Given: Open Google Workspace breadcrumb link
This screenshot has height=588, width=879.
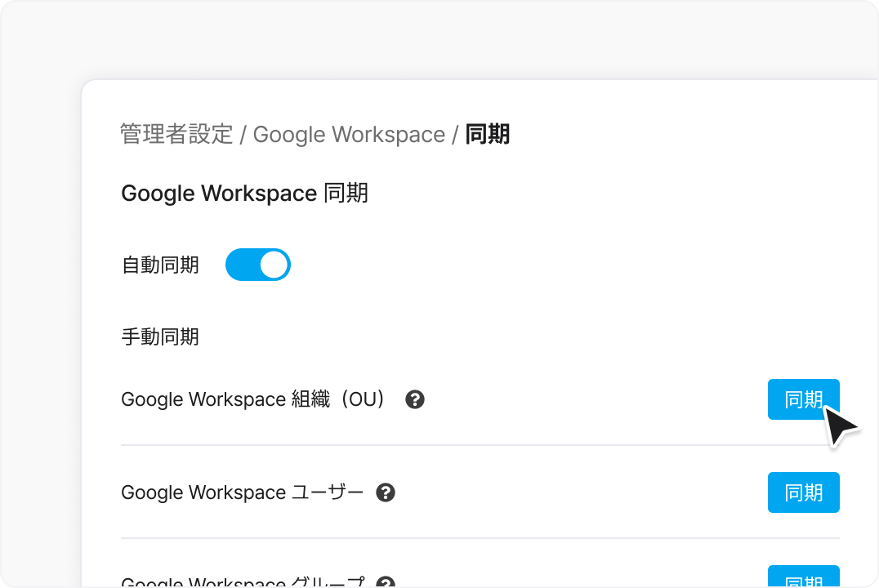Looking at the screenshot, I should click(349, 135).
